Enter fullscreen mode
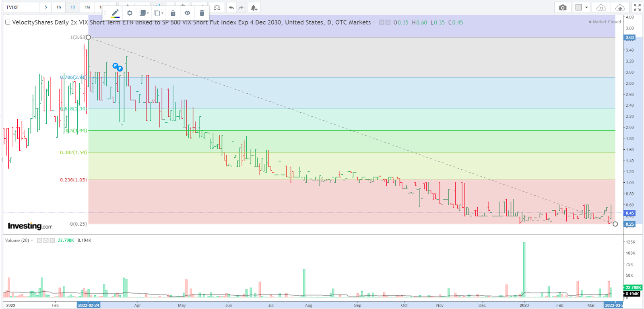The height and width of the screenshot is (309, 644). [637, 8]
